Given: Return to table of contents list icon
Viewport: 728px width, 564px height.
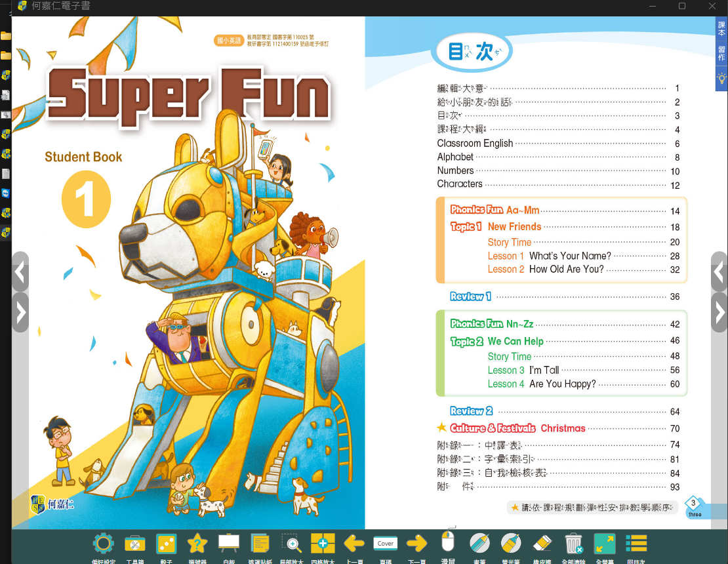Looking at the screenshot, I should [636, 544].
